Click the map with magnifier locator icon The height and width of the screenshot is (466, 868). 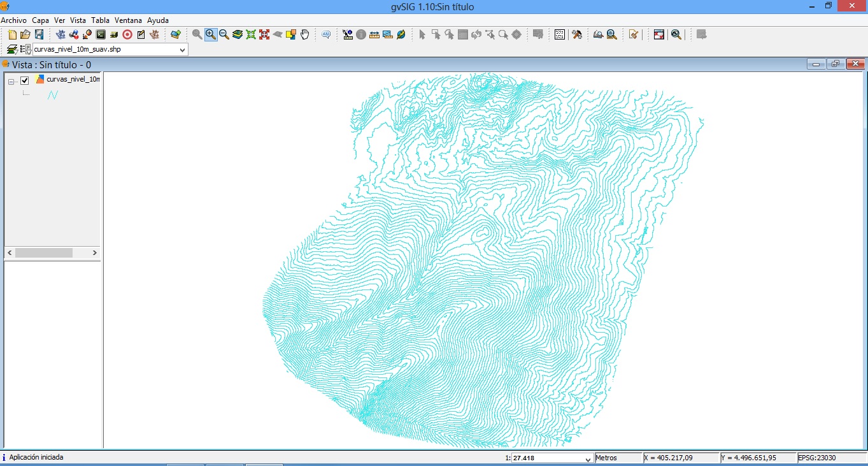[x=599, y=34]
